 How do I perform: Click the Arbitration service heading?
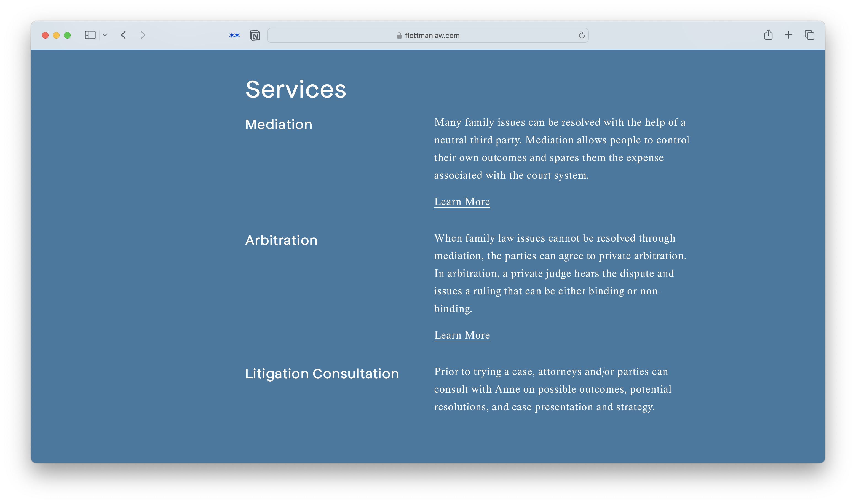coord(281,240)
